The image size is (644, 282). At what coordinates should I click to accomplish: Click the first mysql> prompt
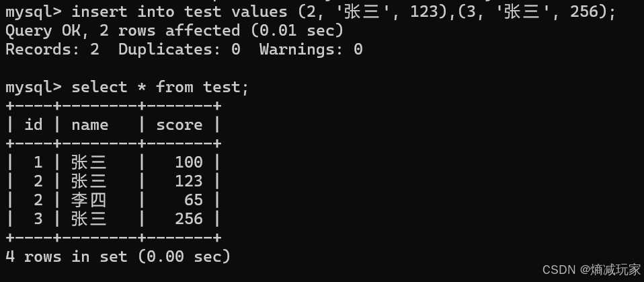click(33, 12)
